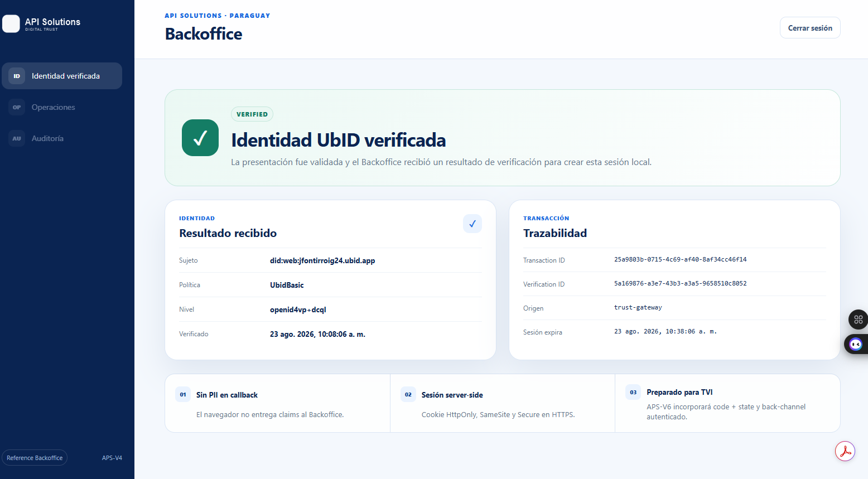Click the trust-gateway origin value
Image resolution: width=868 pixels, height=479 pixels.
[638, 307]
